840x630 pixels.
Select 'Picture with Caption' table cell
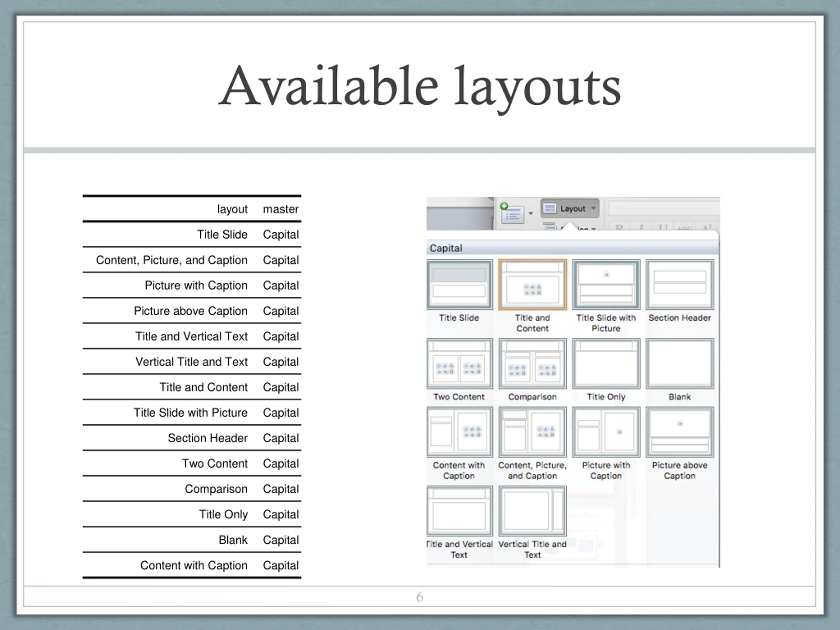click(196, 285)
